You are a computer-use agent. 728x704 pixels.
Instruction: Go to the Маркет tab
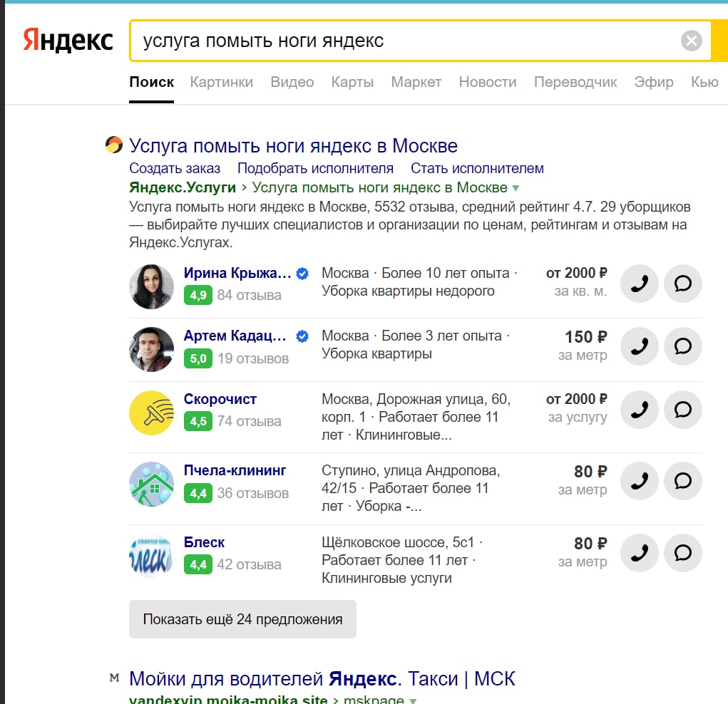[416, 82]
